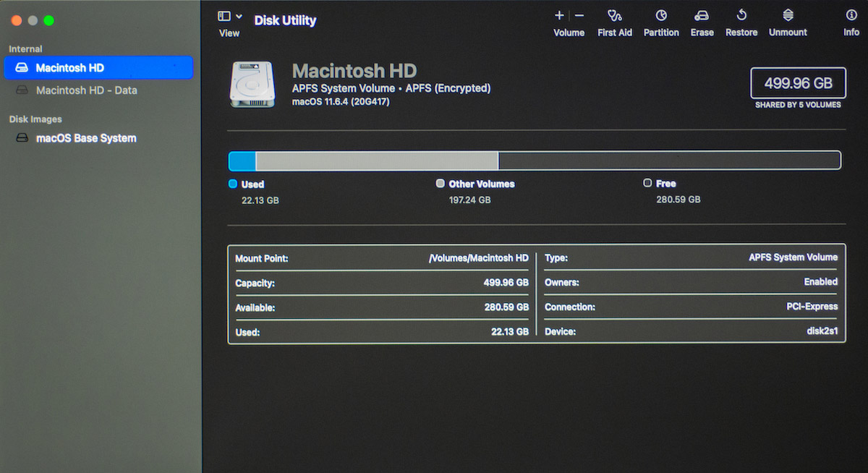Select Macintosh HD in the sidebar
The image size is (868, 473).
(x=98, y=68)
